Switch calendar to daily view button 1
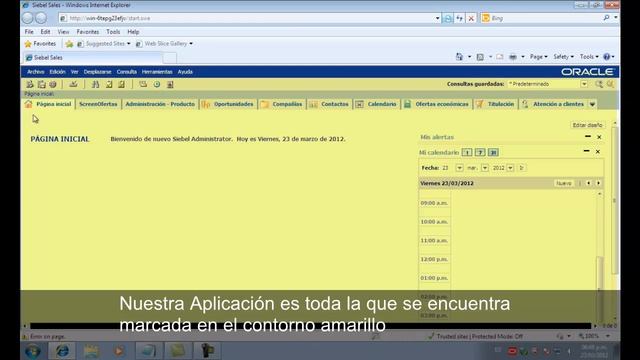The height and width of the screenshot is (360, 640). pyautogui.click(x=467, y=152)
